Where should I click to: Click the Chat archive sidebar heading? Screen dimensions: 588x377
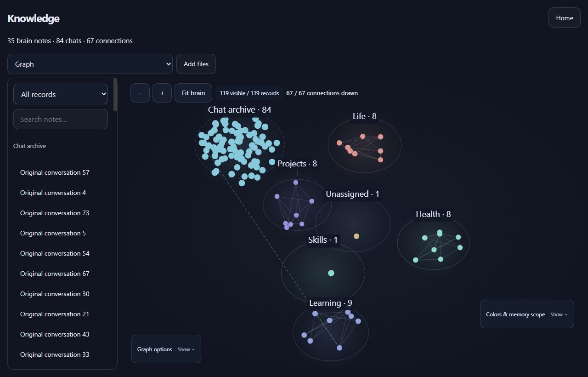(x=29, y=146)
